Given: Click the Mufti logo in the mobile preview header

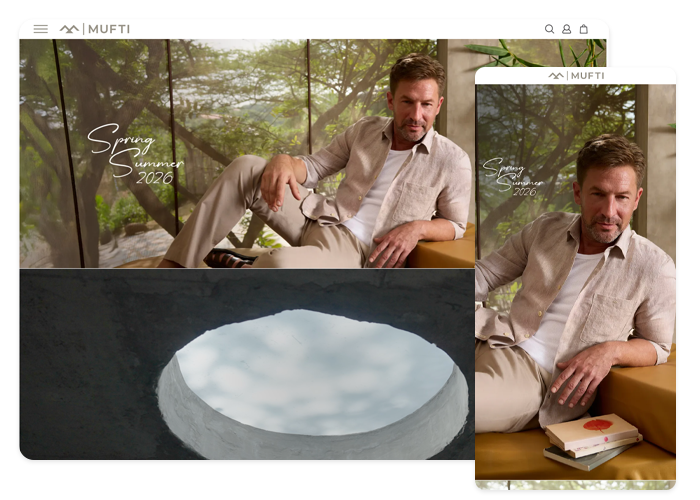Looking at the screenshot, I should pos(556,75).
